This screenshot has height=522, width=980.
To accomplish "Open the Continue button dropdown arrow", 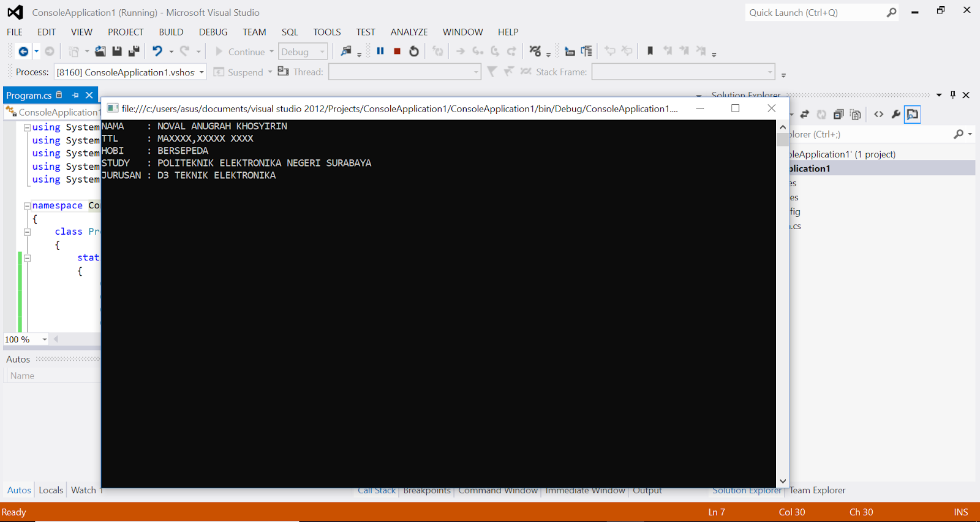I will tap(271, 52).
